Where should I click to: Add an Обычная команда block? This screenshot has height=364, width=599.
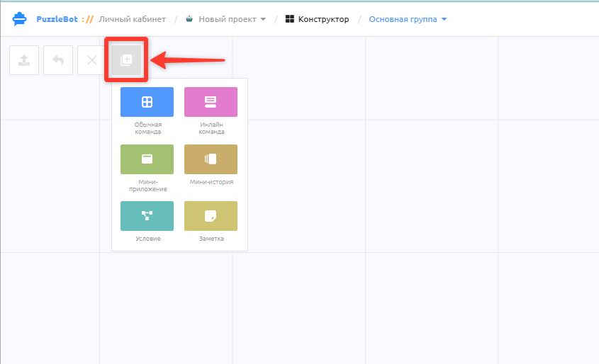147,102
